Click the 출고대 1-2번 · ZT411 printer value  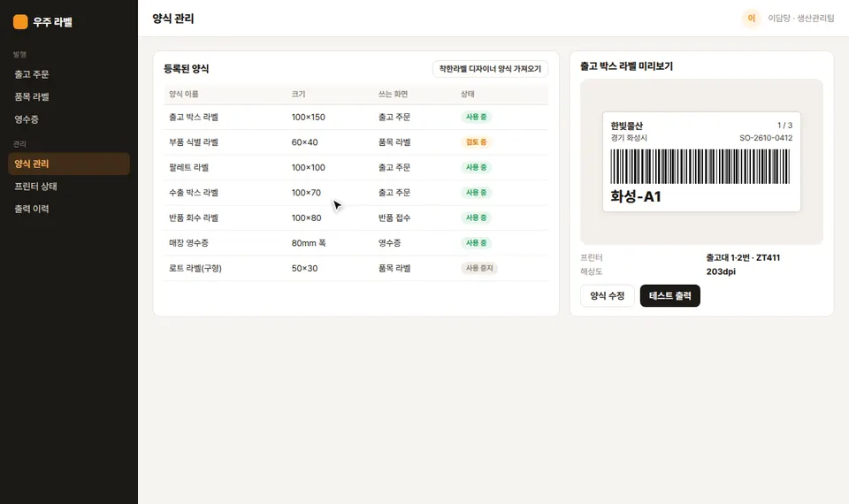[743, 257]
